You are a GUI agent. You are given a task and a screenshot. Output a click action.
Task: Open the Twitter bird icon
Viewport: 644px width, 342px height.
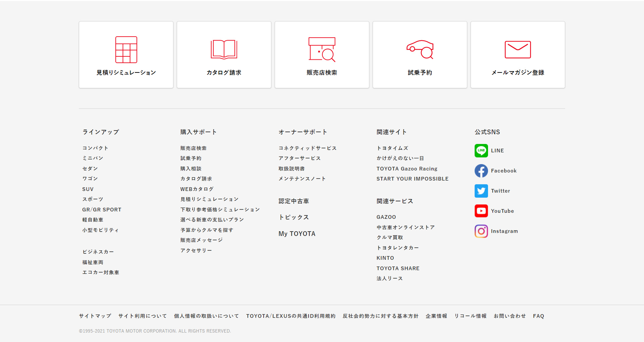(481, 191)
